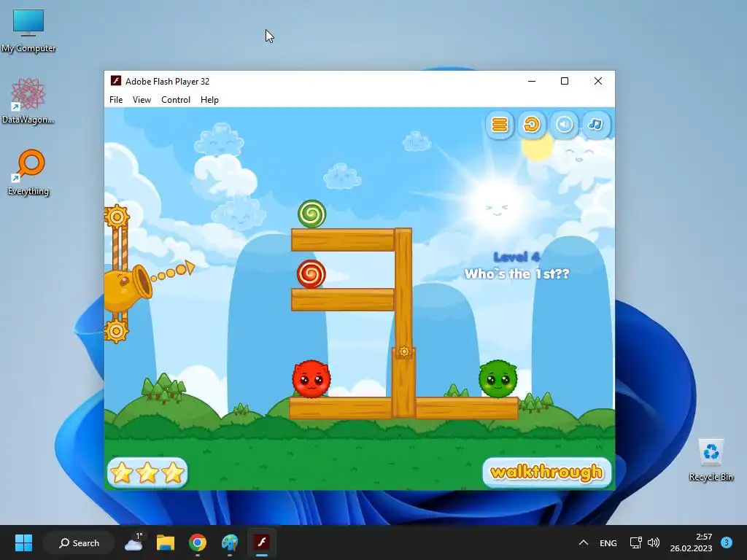Click the red fuzzy creature

(311, 378)
